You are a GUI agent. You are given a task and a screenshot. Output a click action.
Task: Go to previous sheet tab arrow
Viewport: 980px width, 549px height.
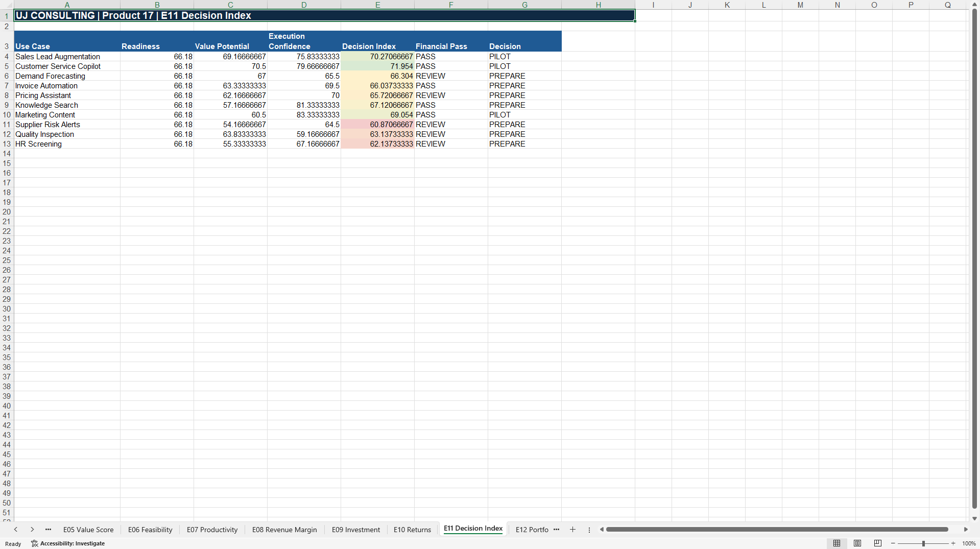(16, 530)
